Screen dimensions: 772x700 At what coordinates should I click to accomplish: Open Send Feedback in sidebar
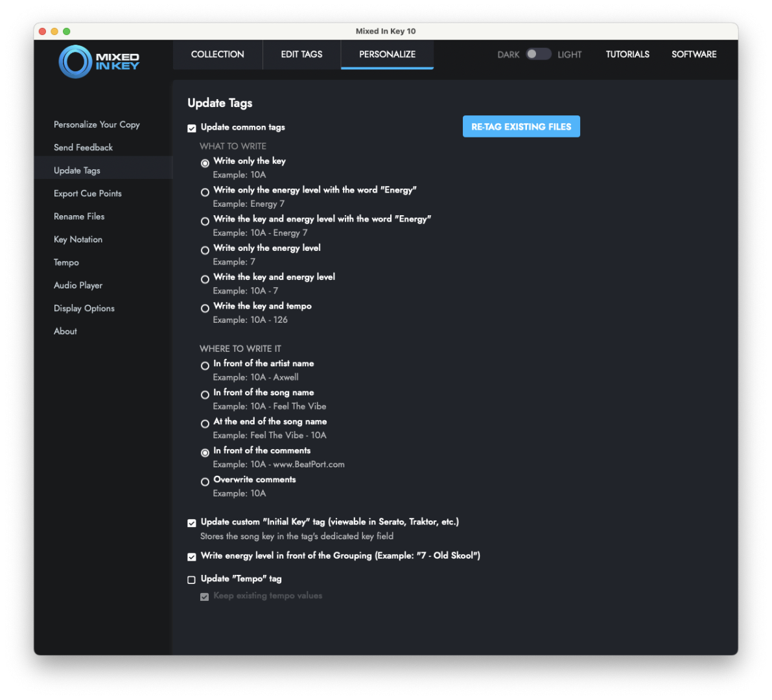tap(83, 147)
